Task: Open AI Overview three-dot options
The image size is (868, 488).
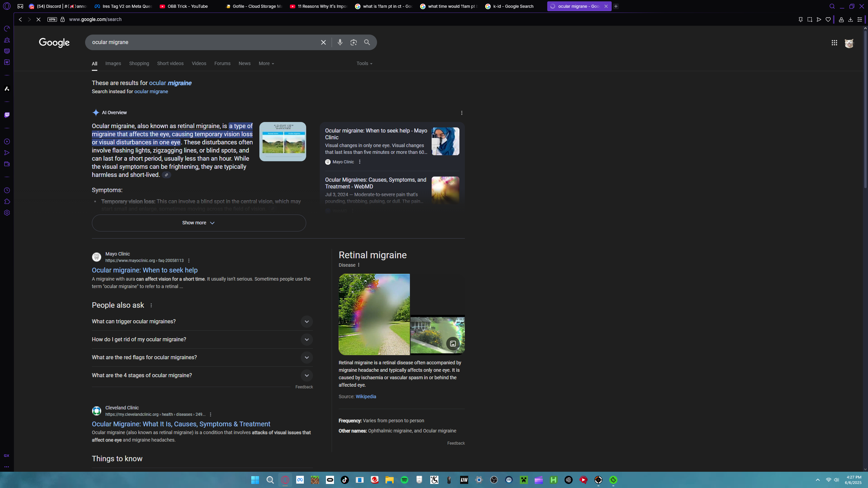Action: click(x=461, y=113)
